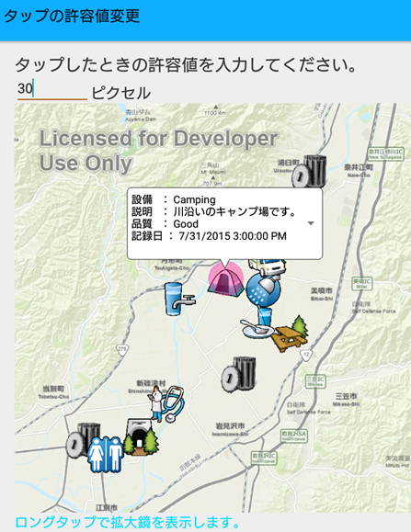Click the タップの許容値変更 title text
411x532 pixels.
point(72,16)
